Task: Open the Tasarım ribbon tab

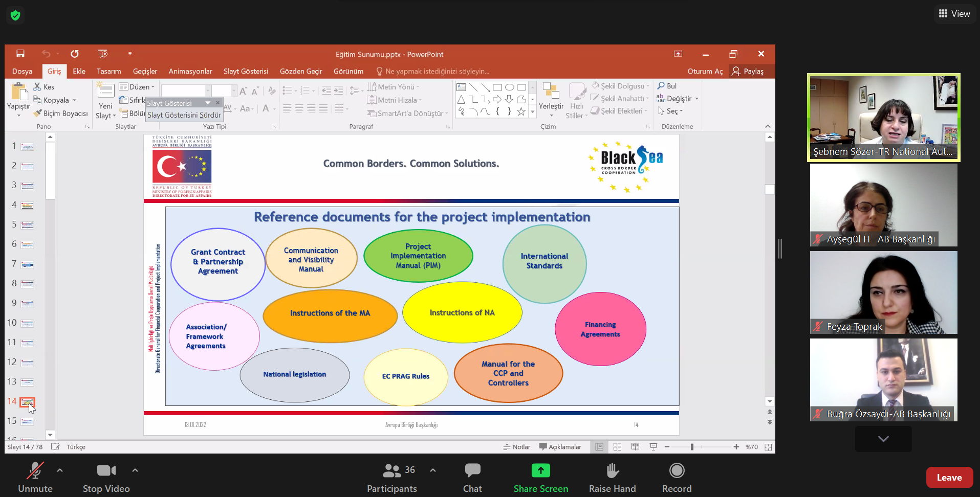Action: click(x=108, y=71)
